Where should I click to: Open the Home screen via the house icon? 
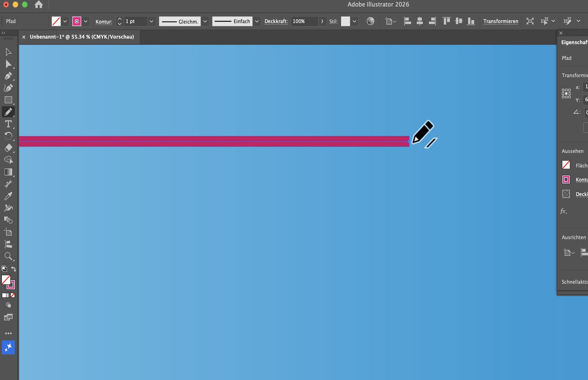[39, 5]
